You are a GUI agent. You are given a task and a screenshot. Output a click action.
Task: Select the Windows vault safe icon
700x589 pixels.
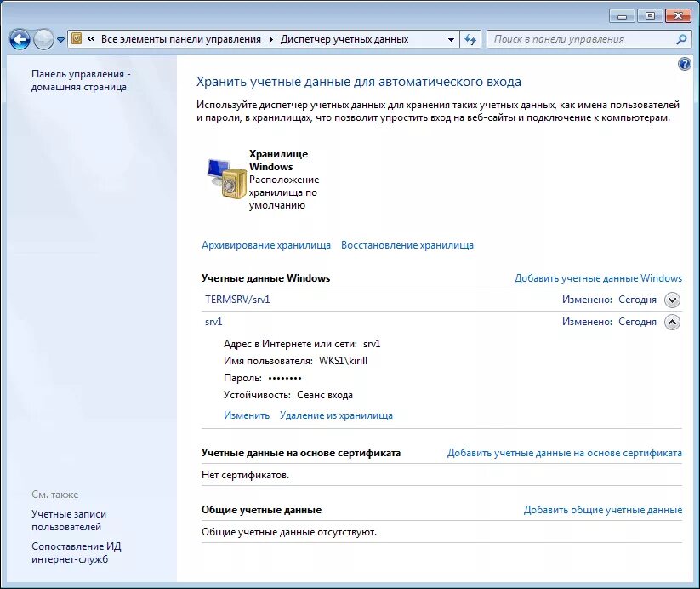(x=226, y=178)
